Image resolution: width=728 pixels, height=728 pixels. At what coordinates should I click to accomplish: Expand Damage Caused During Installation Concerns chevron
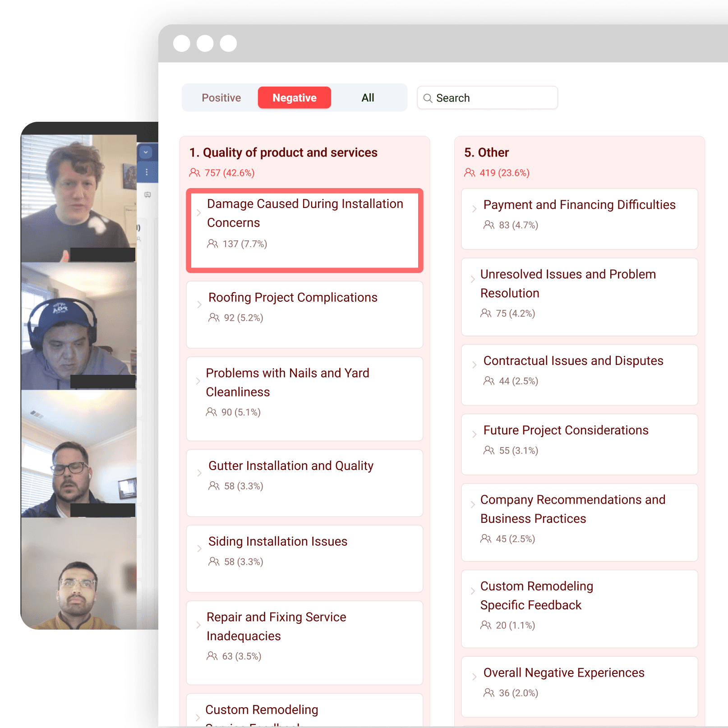point(199,213)
